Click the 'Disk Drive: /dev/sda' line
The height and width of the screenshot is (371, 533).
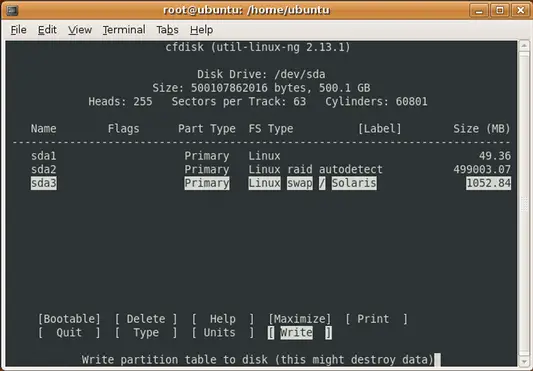point(261,74)
